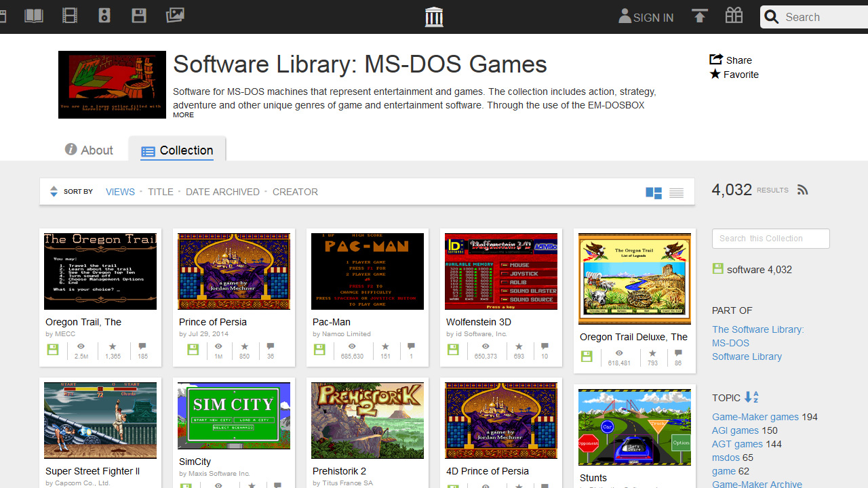Click Oregon Trail Deluxe software floppy icon
Screen dimensions: 868x488
click(x=587, y=357)
